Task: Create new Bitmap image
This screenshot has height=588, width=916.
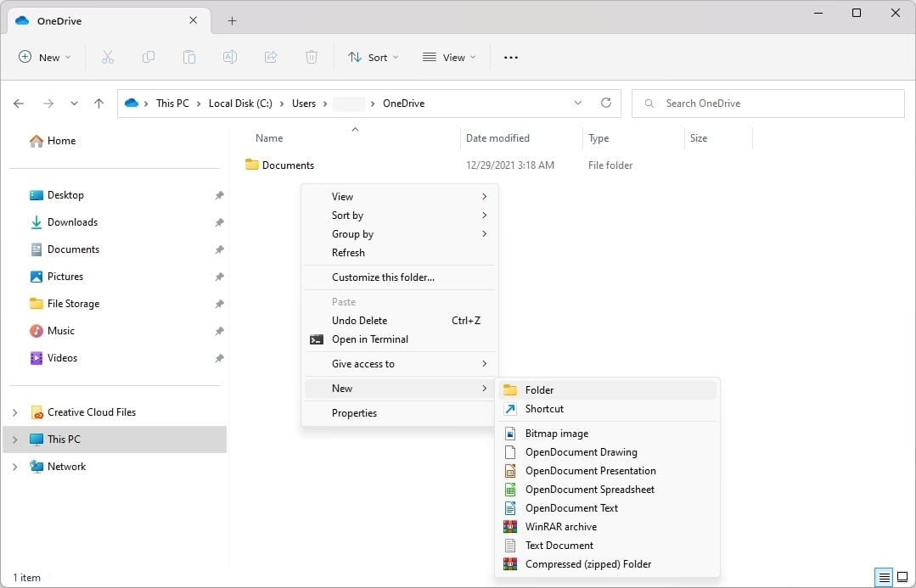Action: tap(608, 434)
